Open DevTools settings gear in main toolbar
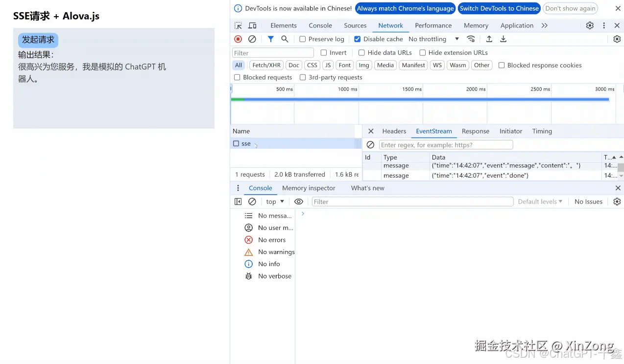 pyautogui.click(x=590, y=25)
